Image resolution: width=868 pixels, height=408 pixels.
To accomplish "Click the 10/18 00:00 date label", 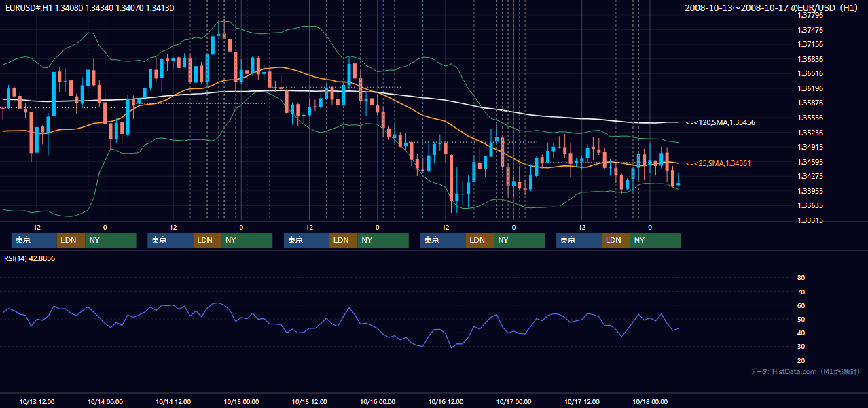I will 650,401.
